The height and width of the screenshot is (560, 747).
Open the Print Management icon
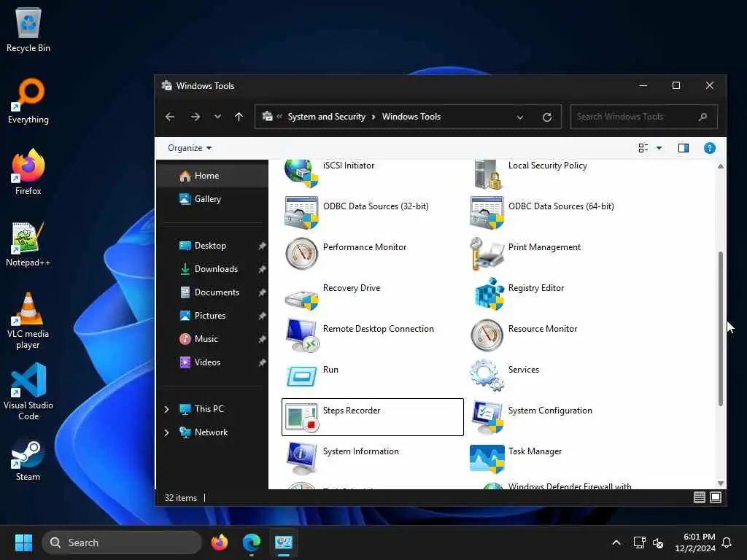(487, 253)
